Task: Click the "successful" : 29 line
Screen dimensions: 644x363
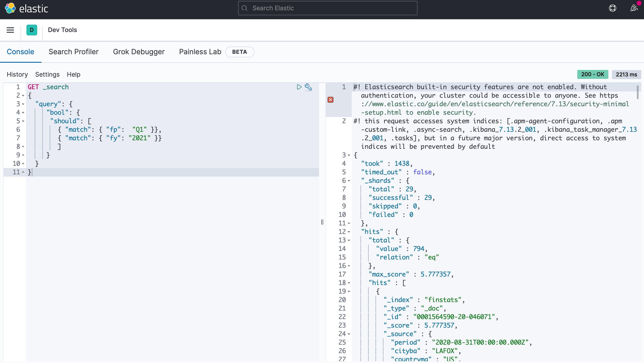Action: [402, 197]
